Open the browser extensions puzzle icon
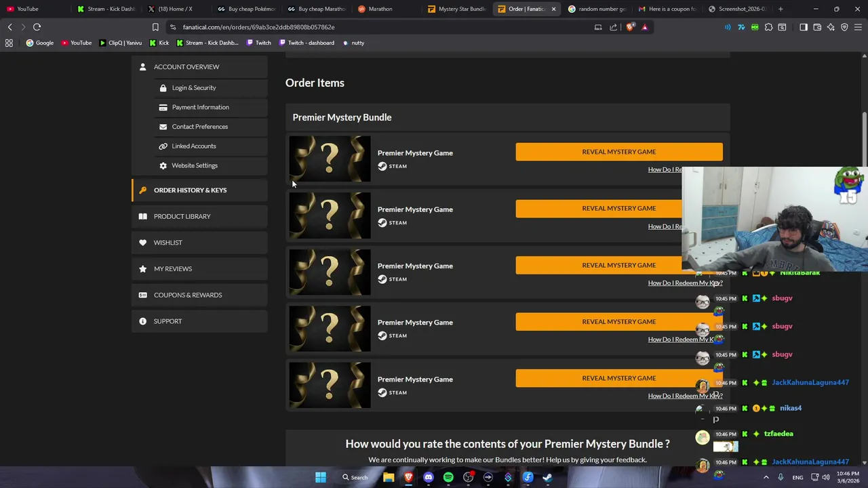 pyautogui.click(x=768, y=27)
